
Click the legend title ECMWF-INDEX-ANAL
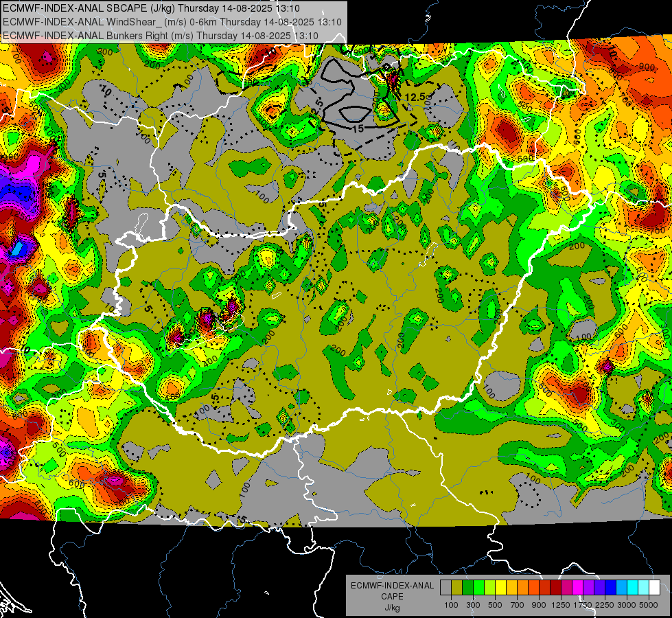392,586
